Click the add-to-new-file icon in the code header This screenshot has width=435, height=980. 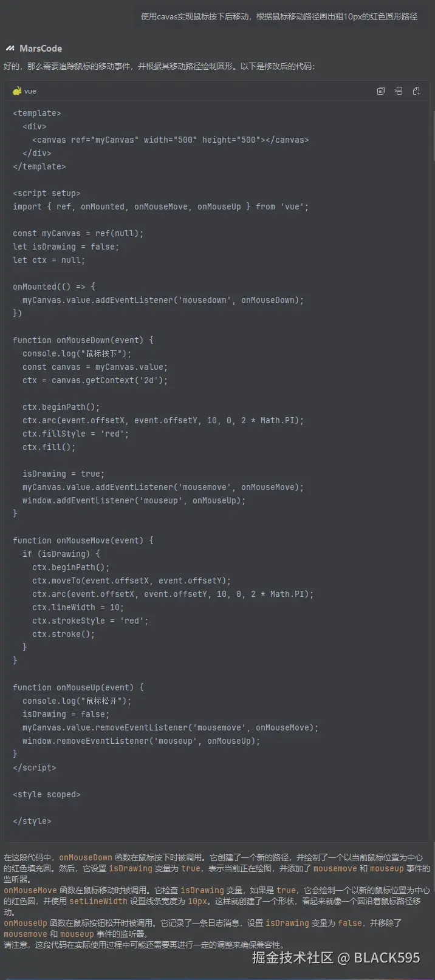point(416,91)
